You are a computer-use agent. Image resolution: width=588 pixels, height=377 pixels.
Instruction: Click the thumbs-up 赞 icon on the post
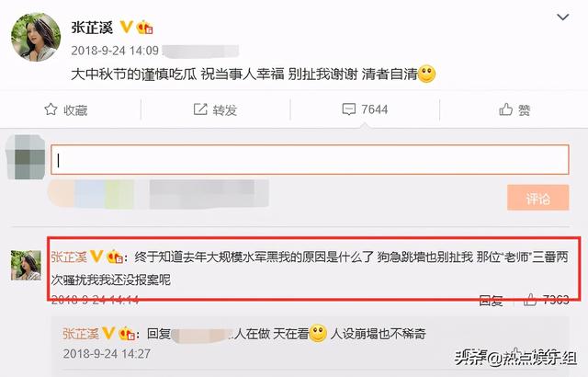tap(505, 109)
